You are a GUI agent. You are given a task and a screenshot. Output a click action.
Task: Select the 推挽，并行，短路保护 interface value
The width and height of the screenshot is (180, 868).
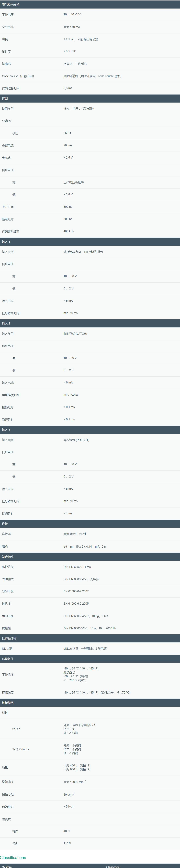pos(79,108)
